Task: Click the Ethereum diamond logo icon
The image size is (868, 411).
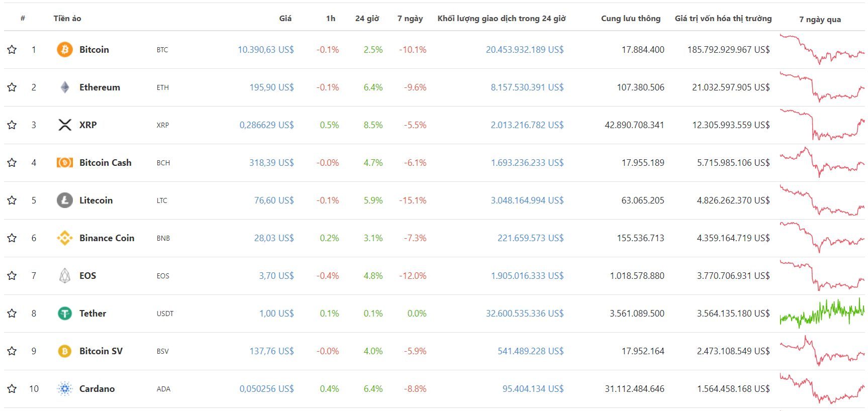Action: pos(65,87)
